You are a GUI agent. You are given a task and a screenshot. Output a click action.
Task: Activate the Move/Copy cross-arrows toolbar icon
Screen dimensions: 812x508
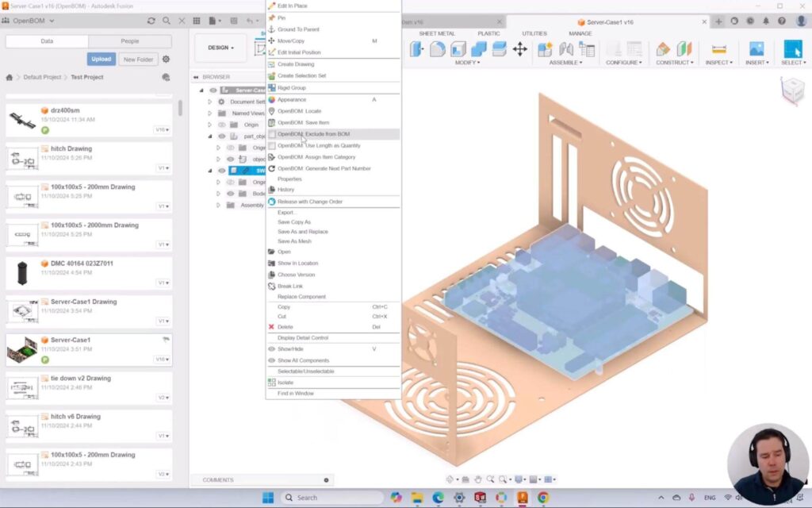(520, 48)
